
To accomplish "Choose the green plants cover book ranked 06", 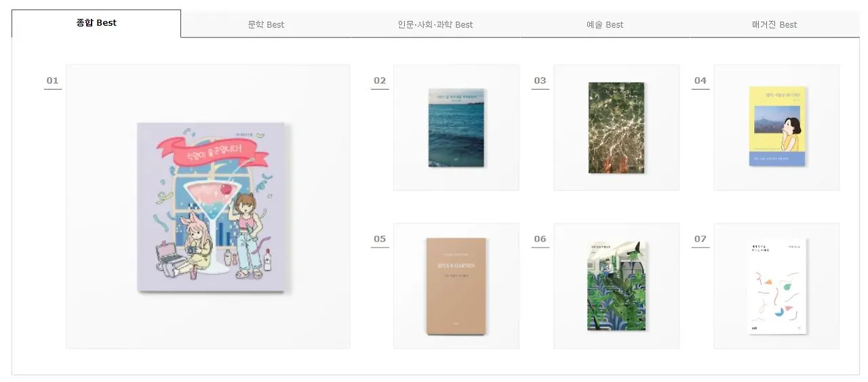I will [x=616, y=286].
